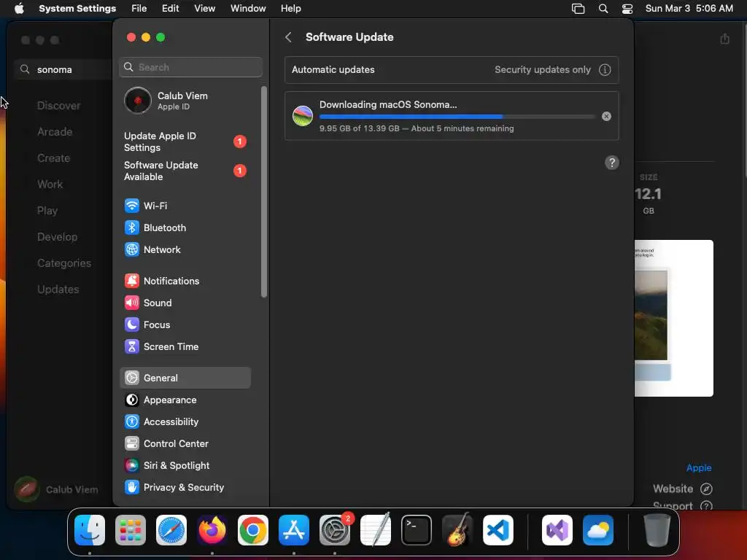Click App Store share icon
Image resolution: width=747 pixels, height=560 pixels.
click(x=724, y=39)
